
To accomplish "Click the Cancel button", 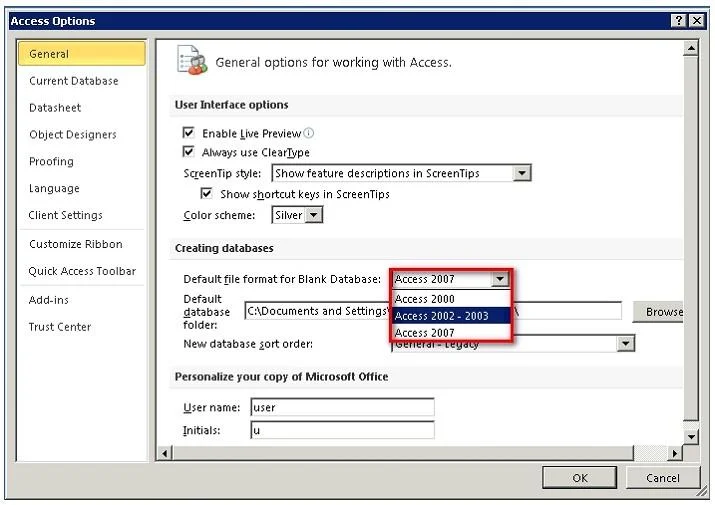I will click(663, 478).
